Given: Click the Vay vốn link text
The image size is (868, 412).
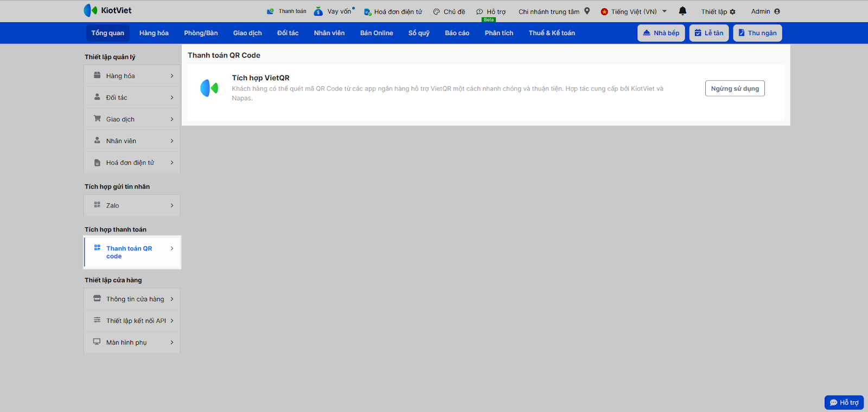Looking at the screenshot, I should point(339,11).
